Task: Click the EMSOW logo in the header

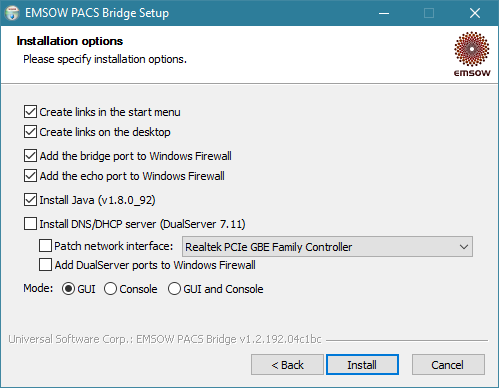Action: click(472, 54)
